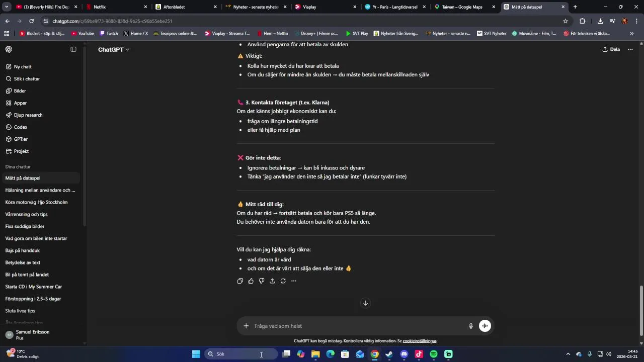Open the Chrome apps grid in bookmarks bar
644x362 pixels.
coord(7,34)
